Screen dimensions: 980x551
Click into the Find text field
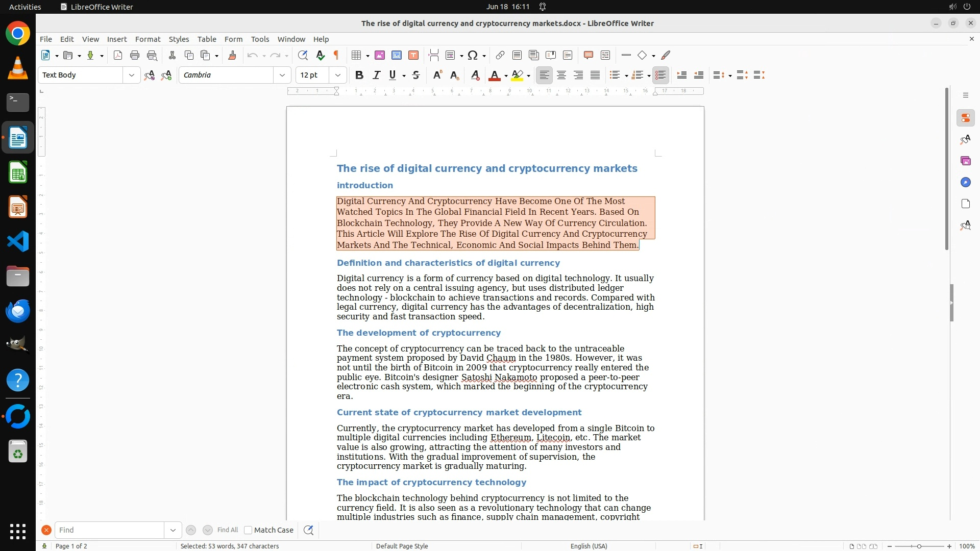pos(110,530)
